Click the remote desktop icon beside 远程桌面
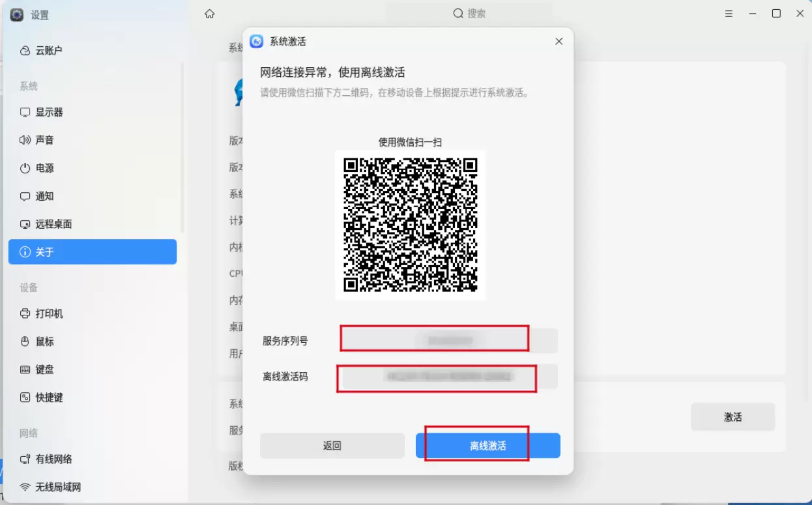This screenshot has height=505, width=812. tap(25, 224)
